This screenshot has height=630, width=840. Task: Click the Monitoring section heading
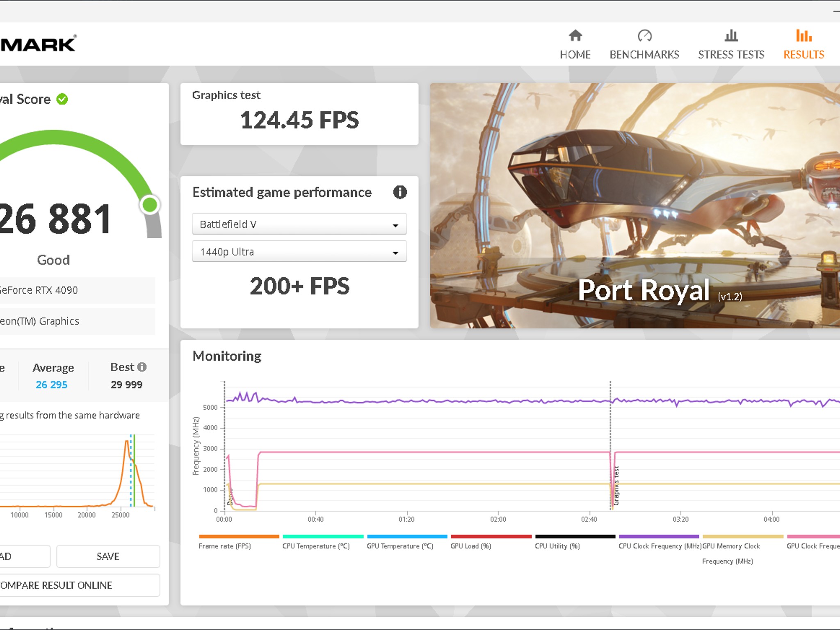227,356
